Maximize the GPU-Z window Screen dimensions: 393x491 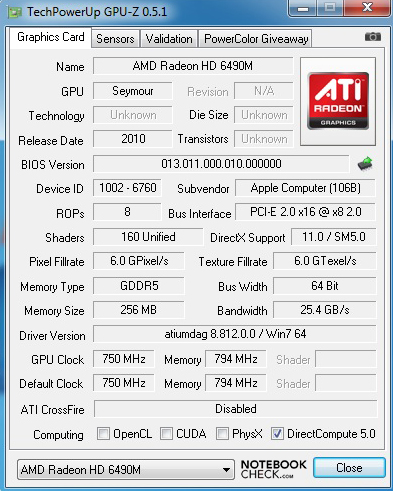pyautogui.click(x=330, y=7)
